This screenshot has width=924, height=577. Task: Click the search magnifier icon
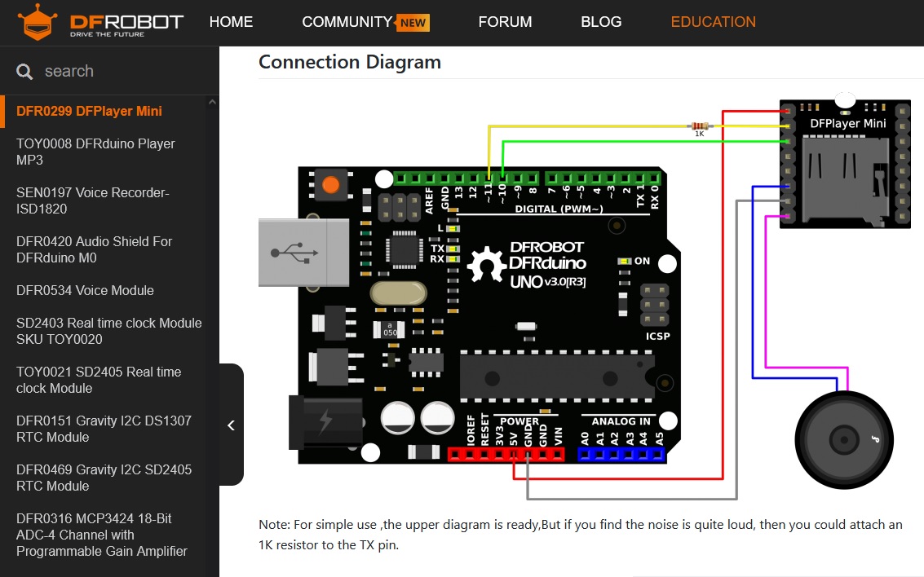click(24, 71)
